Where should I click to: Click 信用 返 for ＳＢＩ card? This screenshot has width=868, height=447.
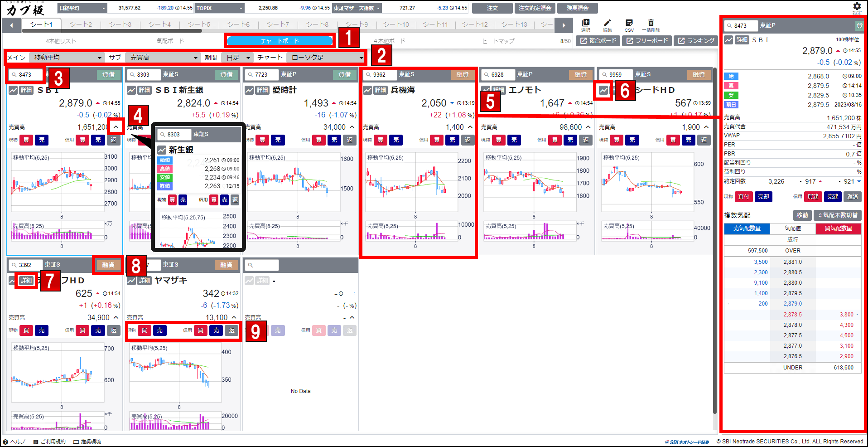113,140
